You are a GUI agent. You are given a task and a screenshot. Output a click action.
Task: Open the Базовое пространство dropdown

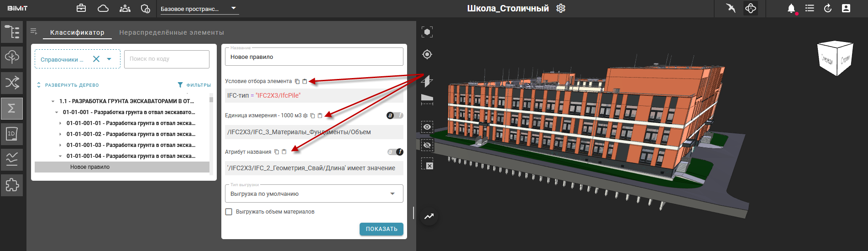198,9
